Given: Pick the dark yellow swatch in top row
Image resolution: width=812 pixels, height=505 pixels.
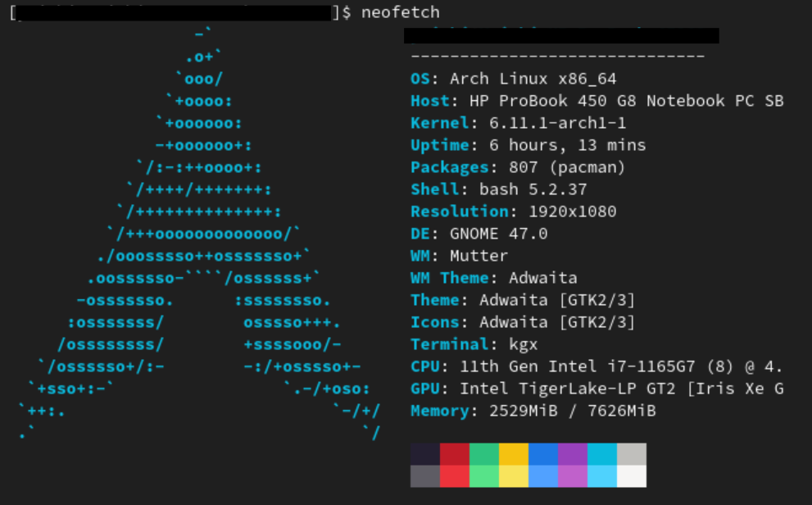Looking at the screenshot, I should click(x=514, y=454).
